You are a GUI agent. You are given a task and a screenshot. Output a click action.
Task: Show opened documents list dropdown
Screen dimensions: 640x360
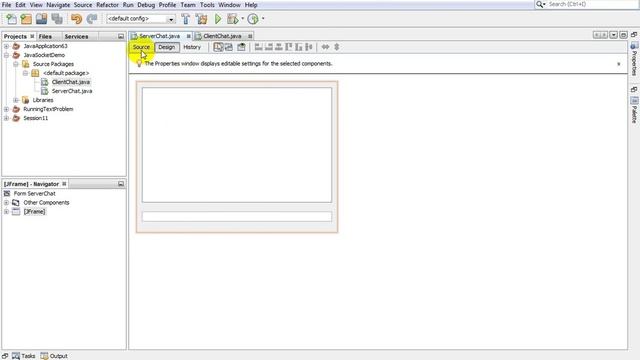[613, 36]
